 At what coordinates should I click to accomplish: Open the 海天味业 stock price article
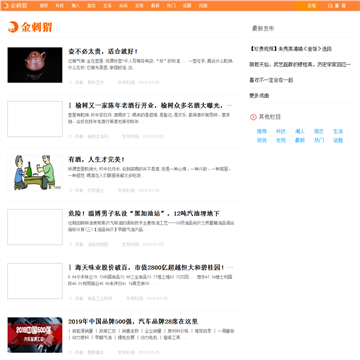coord(151,268)
